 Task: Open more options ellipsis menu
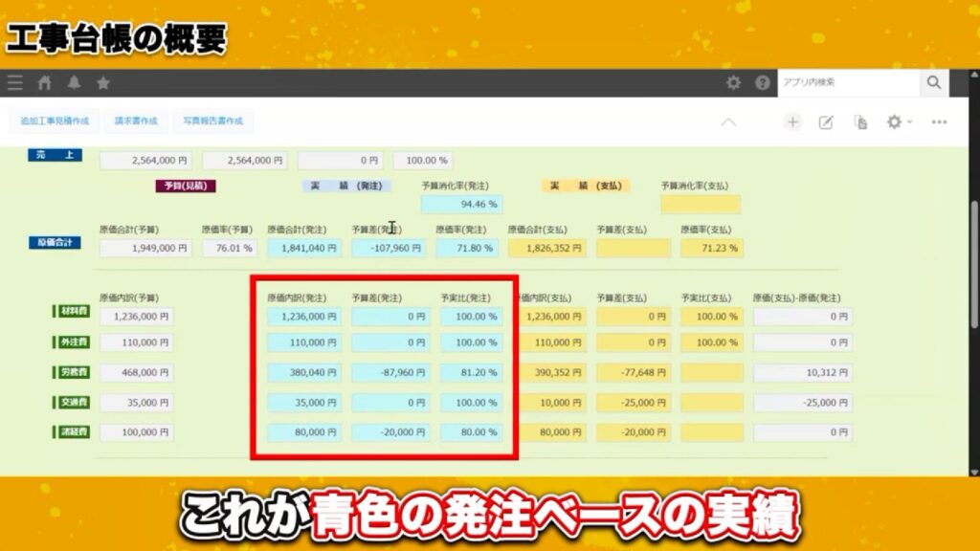[x=939, y=121]
